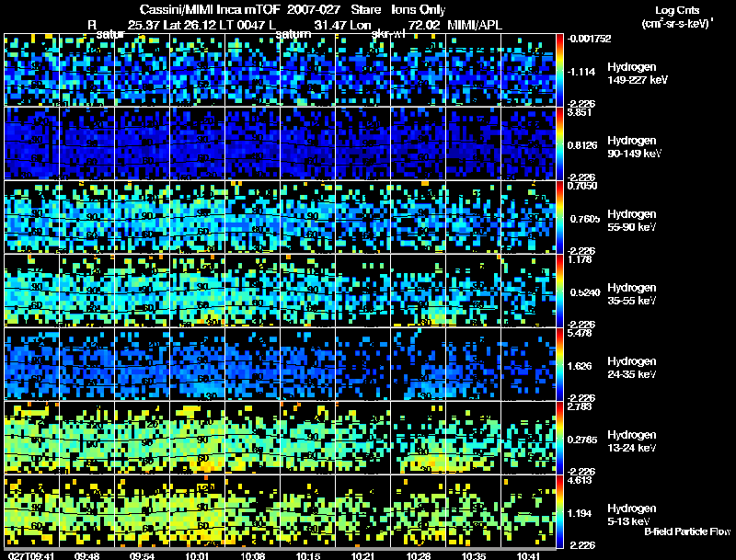Click the 1.194 color scale value
The height and width of the screenshot is (560, 736).
click(580, 514)
